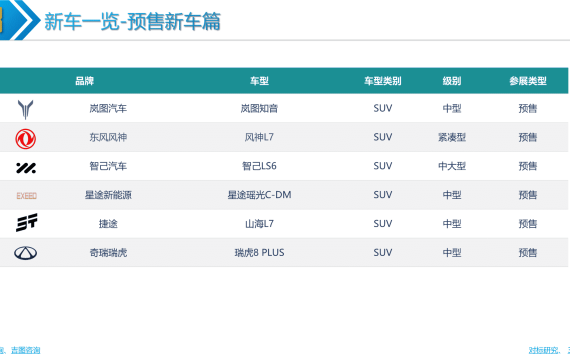
Task: Click 中型 in the 山海L7 row
Action: click(452, 224)
